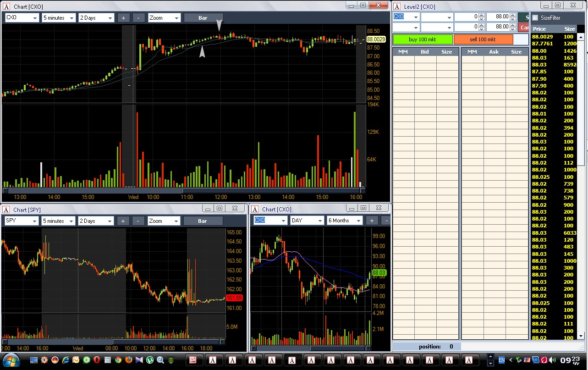Open the 2 Days range dropdown in CXO chart

[96, 18]
